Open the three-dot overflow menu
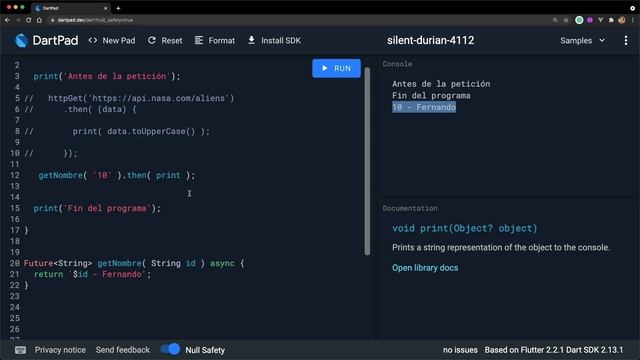 click(626, 40)
